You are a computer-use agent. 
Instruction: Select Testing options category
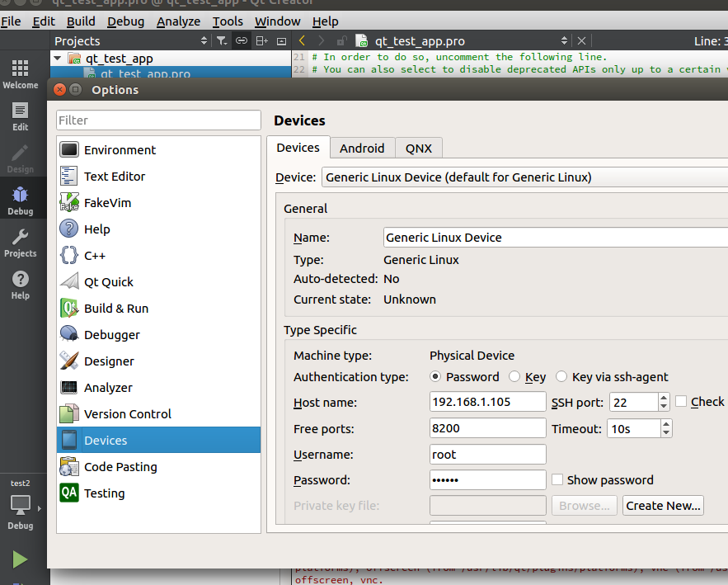click(158, 493)
